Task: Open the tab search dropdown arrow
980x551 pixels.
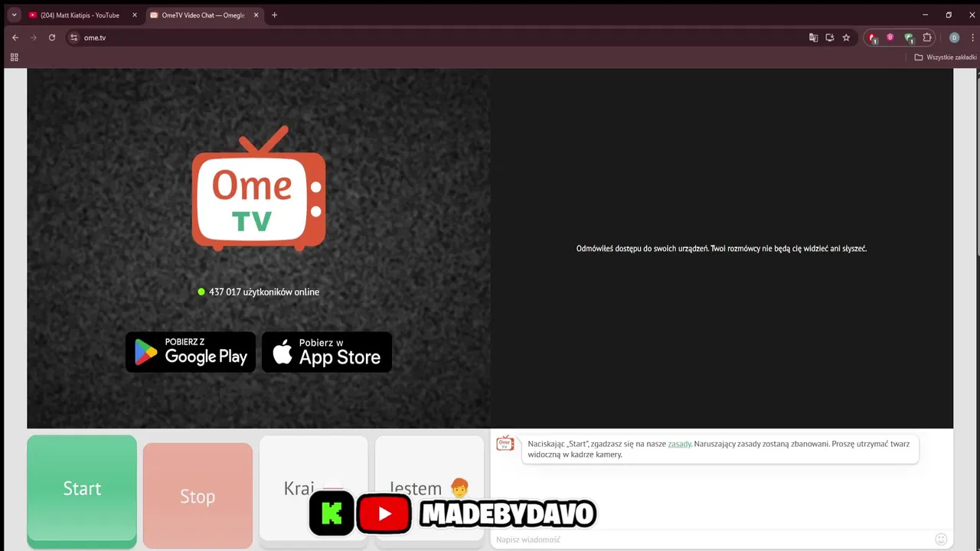Action: (14, 15)
